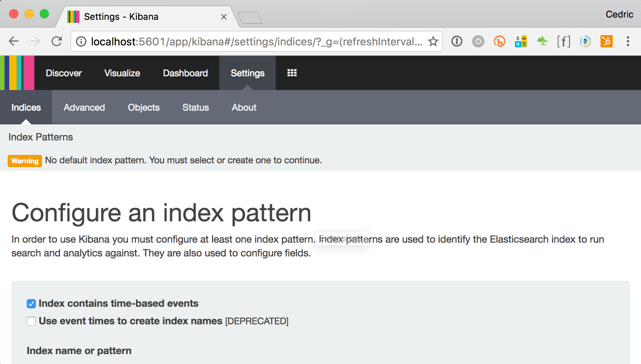Enable Use event times to create index names
The height and width of the screenshot is (364, 641).
(31, 321)
